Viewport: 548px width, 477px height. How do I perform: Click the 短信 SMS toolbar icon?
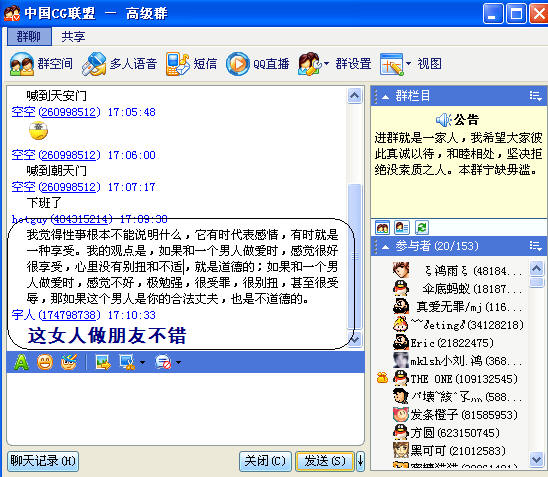point(178,64)
